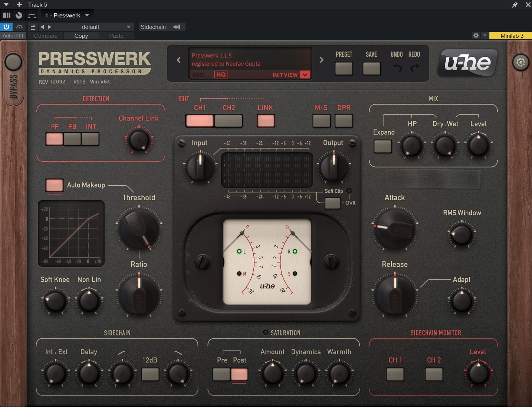
Task: Click the Sidechain Monitor CH 2 button
Action: coord(434,374)
